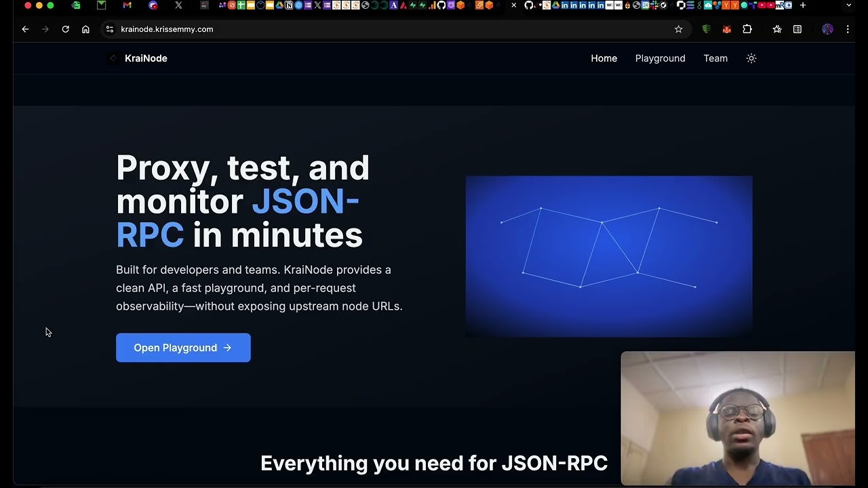Open the Extensions puzzle piece menu
The width and height of the screenshot is (868, 488).
[747, 29]
